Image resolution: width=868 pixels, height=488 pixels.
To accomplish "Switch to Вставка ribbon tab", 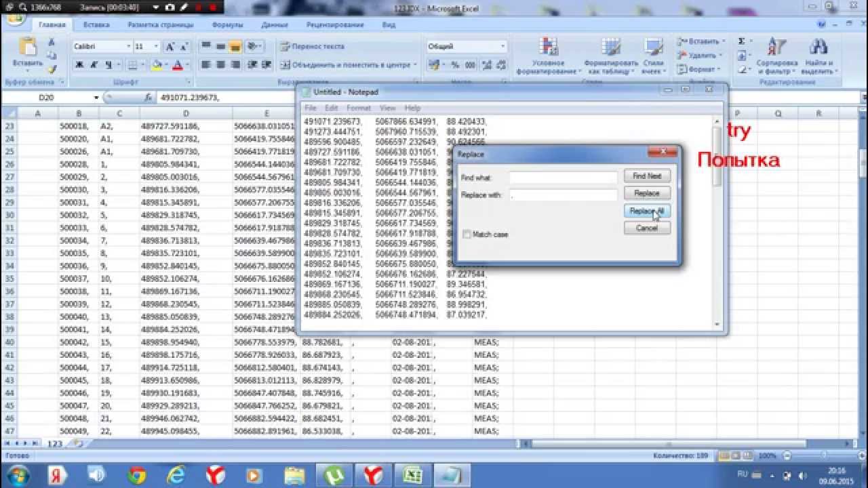I will tap(96, 25).
